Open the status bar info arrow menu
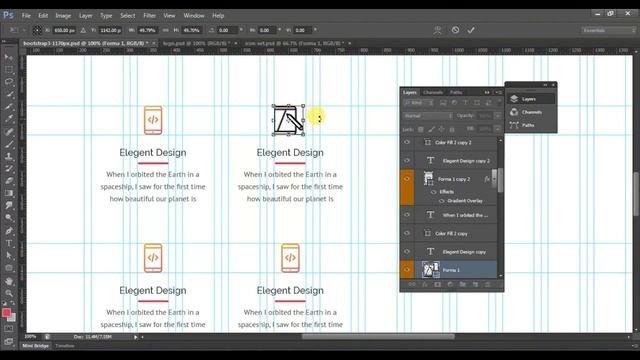640x360 pixels. click(136, 337)
